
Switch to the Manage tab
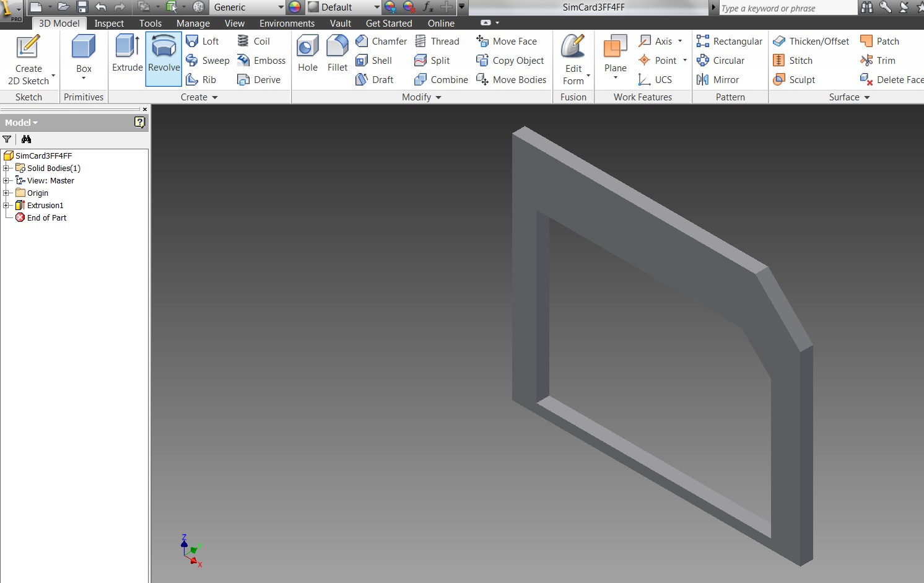coord(193,24)
